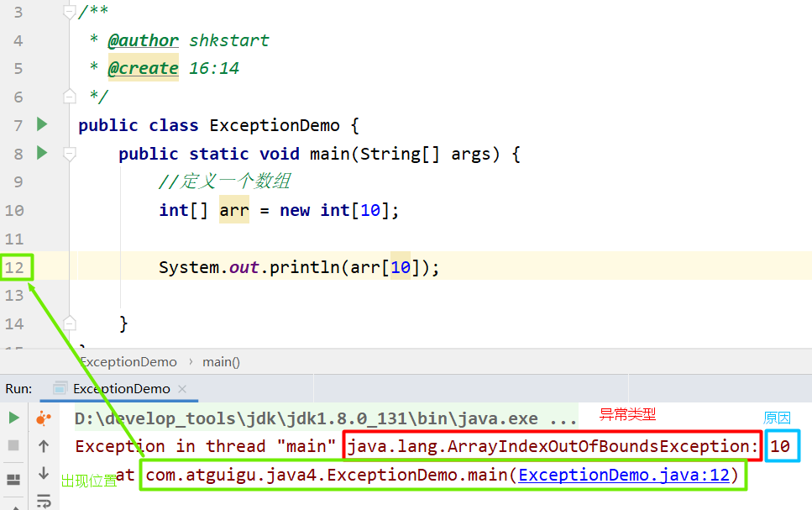Run main method from line 8 gutter arrow

[42, 153]
